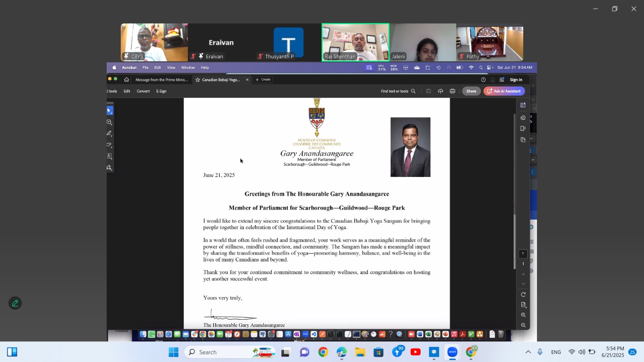Screen dimensions: 644x362
Task: Open the Convert menu
Action: pyautogui.click(x=143, y=91)
